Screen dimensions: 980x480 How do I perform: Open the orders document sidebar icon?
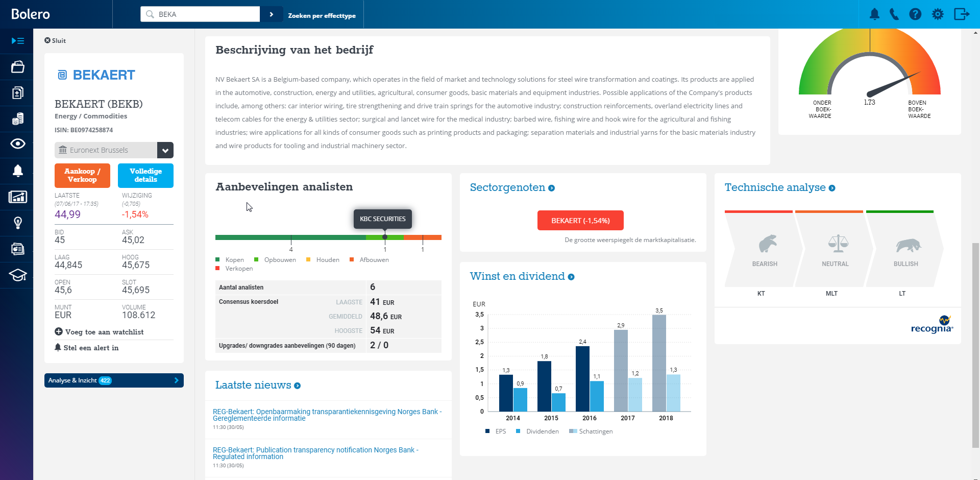pyautogui.click(x=17, y=93)
